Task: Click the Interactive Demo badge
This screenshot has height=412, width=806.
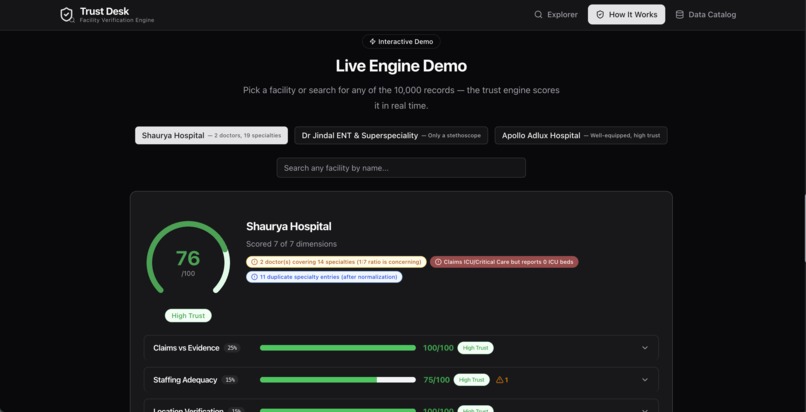Action: coord(401,42)
